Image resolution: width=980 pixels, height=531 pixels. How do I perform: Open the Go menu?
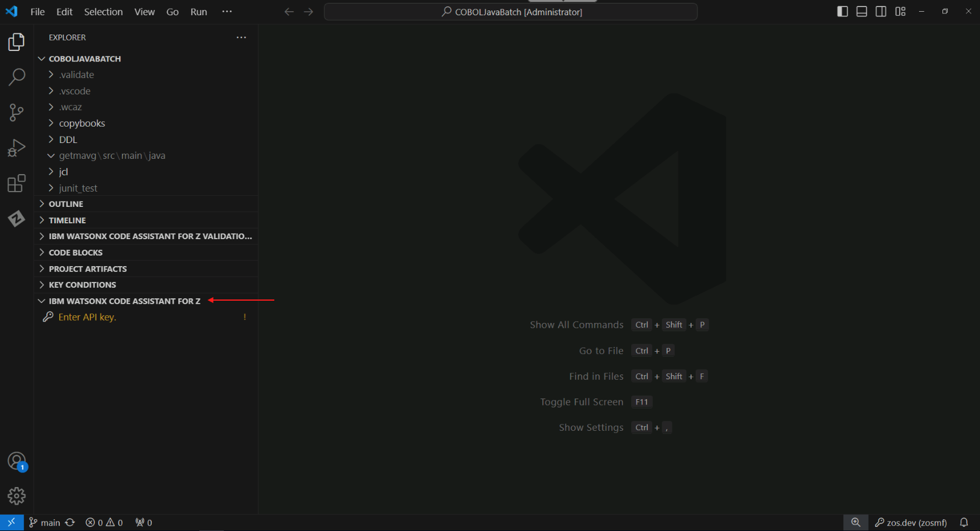click(172, 12)
